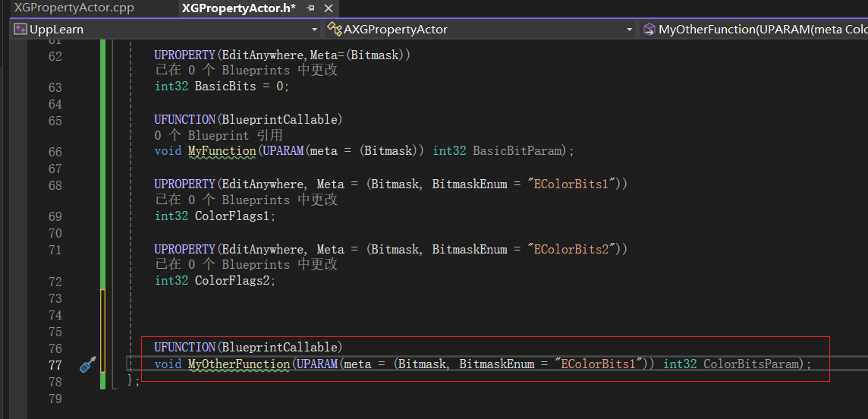Open Blueprints change hint above ColorFlags2 declaration

pyautogui.click(x=246, y=265)
